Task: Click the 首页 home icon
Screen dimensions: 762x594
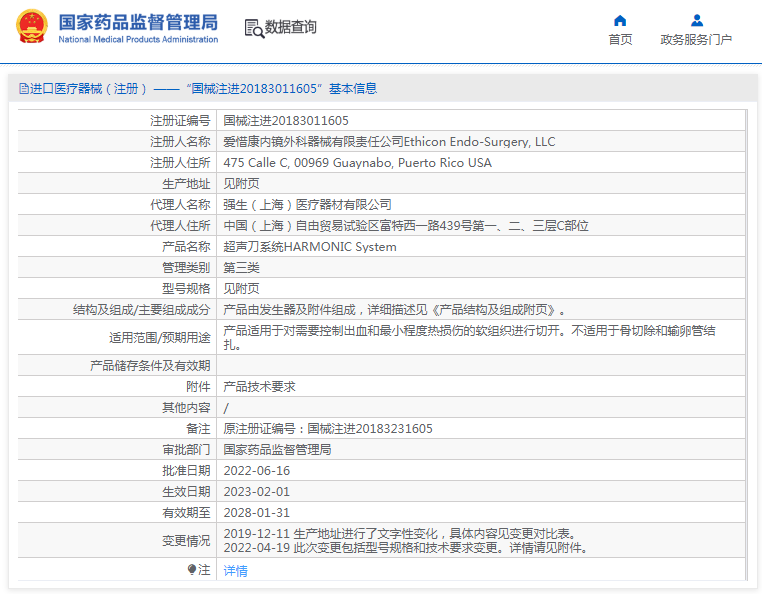Action: pyautogui.click(x=620, y=20)
